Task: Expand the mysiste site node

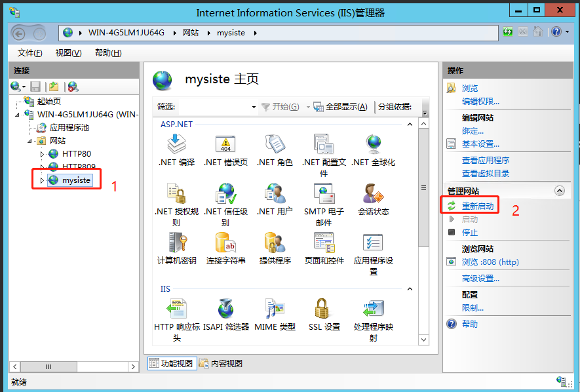Action: pyautogui.click(x=42, y=180)
